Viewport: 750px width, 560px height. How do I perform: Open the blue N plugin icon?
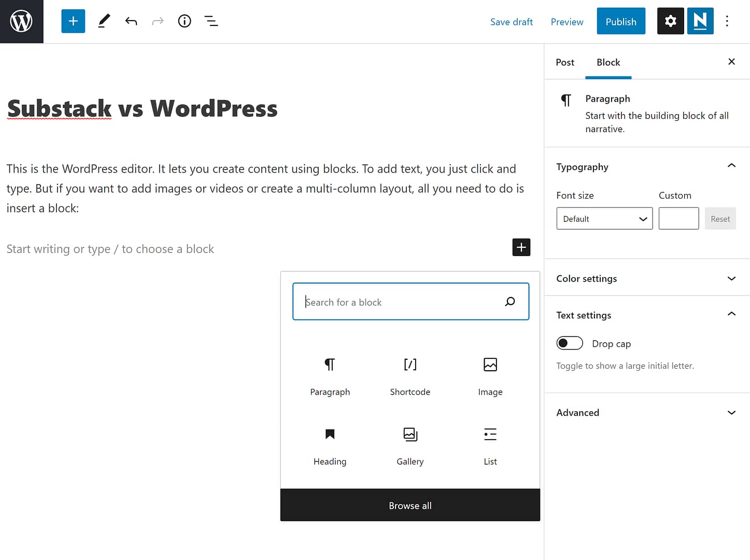[700, 21]
